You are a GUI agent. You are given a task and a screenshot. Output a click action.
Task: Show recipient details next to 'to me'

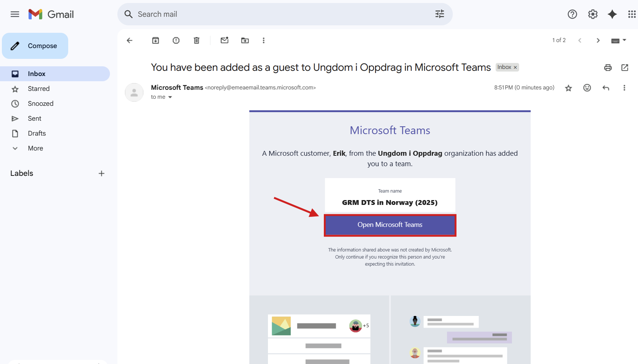(x=170, y=97)
